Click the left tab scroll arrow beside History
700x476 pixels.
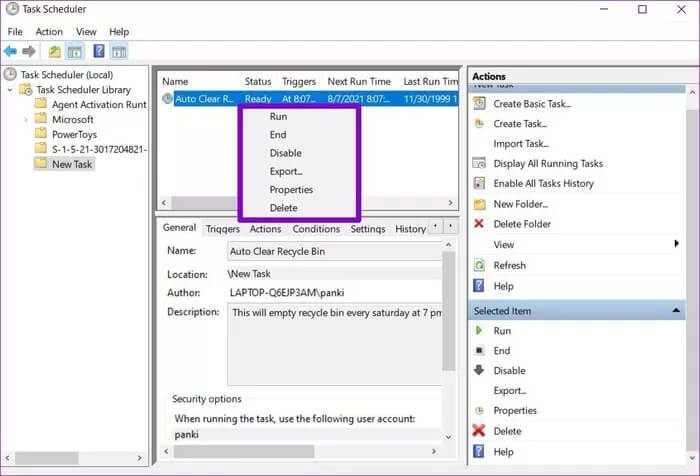point(435,226)
